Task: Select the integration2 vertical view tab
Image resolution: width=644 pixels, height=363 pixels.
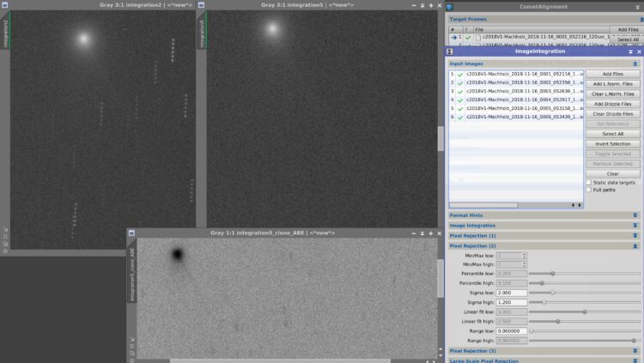Action: 5,30
